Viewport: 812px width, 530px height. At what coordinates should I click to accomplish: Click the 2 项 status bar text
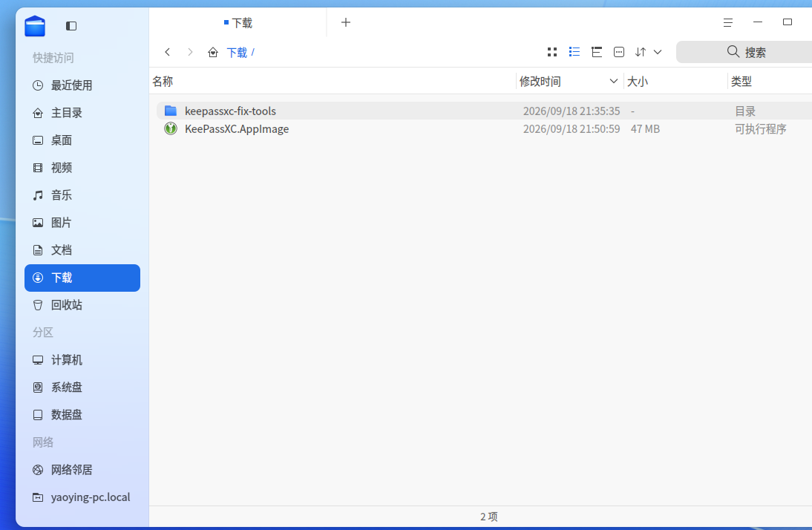(489, 517)
